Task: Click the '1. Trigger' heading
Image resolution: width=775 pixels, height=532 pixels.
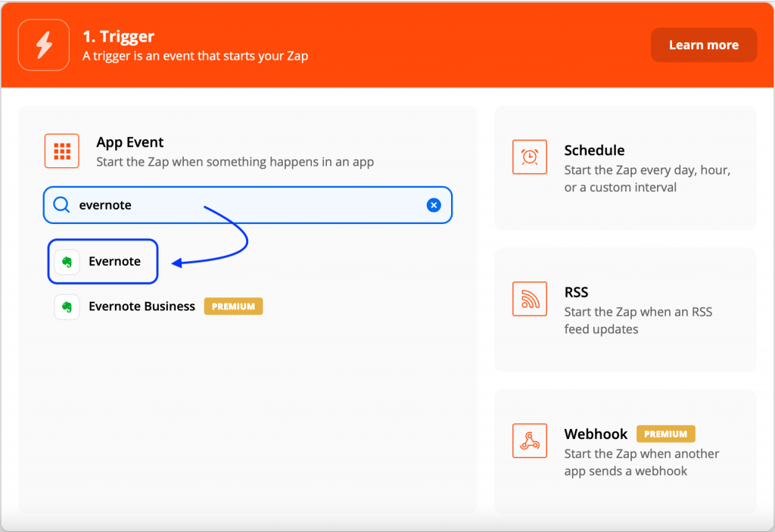Action: click(119, 36)
